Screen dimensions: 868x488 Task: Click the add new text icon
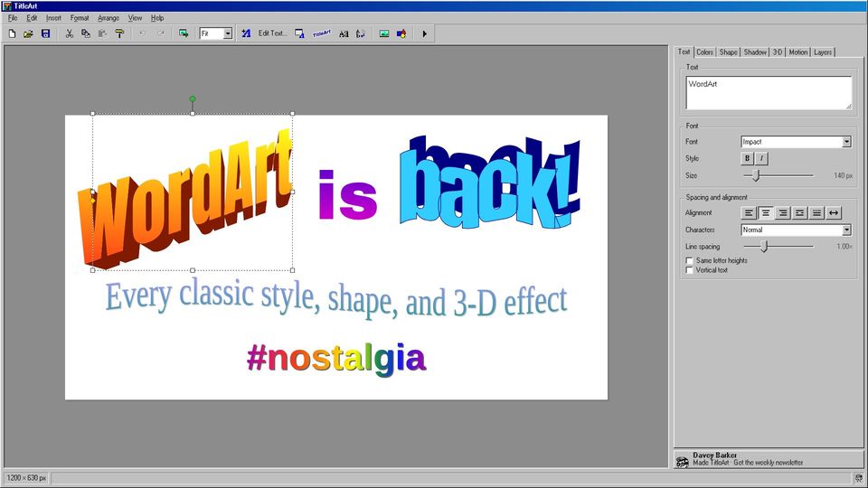tap(246, 33)
